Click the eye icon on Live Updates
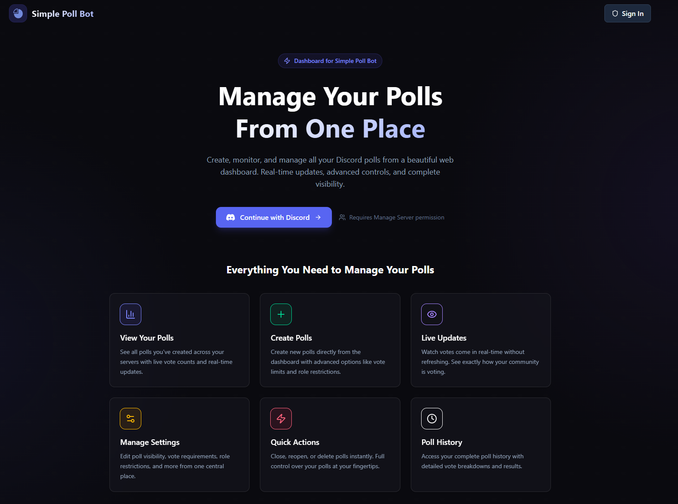678x504 pixels. (432, 314)
